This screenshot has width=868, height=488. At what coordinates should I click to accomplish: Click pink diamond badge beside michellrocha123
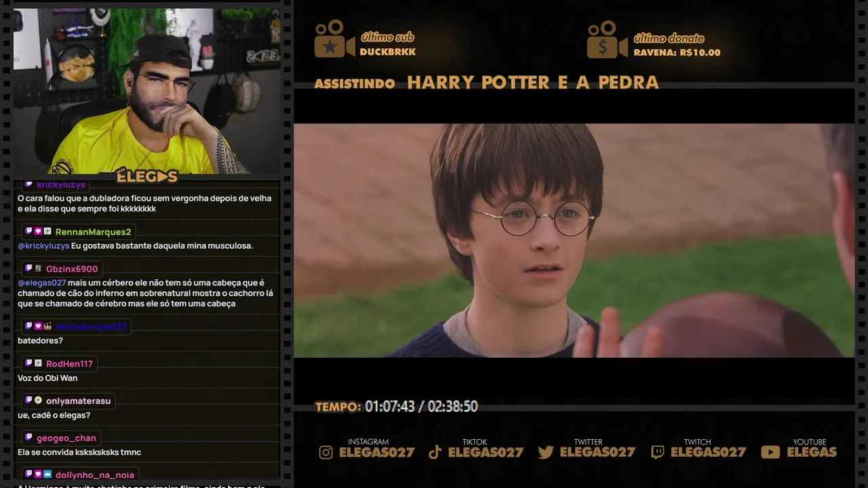pyautogui.click(x=38, y=326)
